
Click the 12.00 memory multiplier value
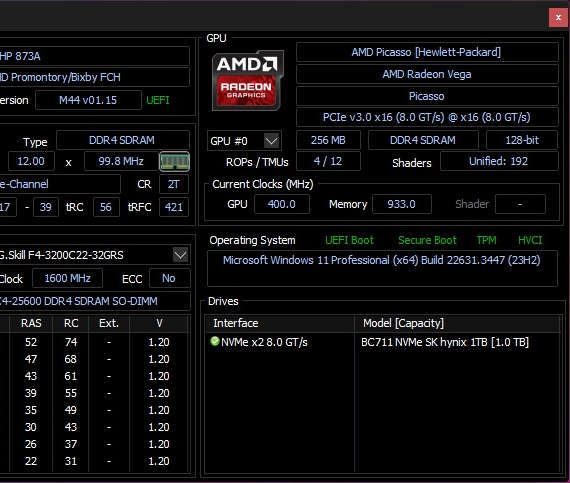tap(31, 161)
